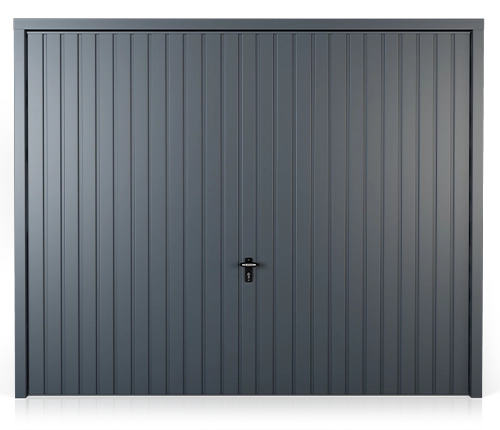Click the panel directly left of handle panel
Screen dimensions: 500x430
231,213
